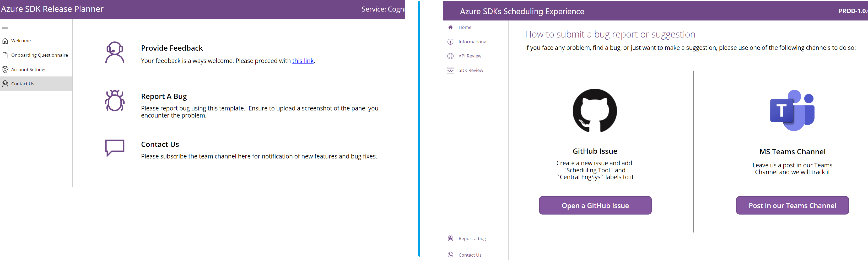The width and height of the screenshot is (868, 260).
Task: Click the MS Teams logo
Action: 792,110
